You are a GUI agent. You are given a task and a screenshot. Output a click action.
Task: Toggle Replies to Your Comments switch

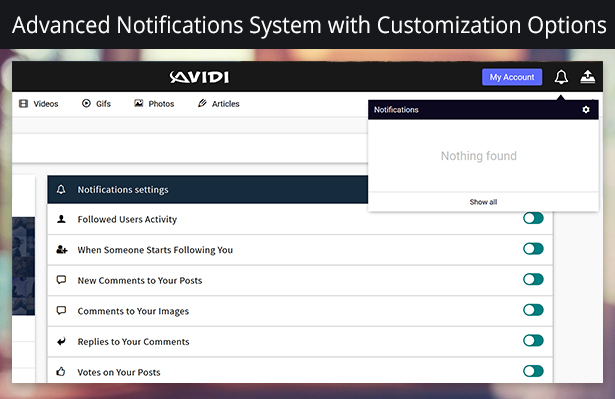click(533, 341)
